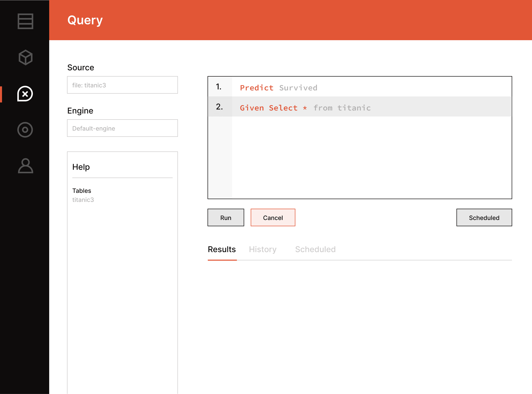Click line 2 Given Select query text
The width and height of the screenshot is (532, 394).
(305, 108)
